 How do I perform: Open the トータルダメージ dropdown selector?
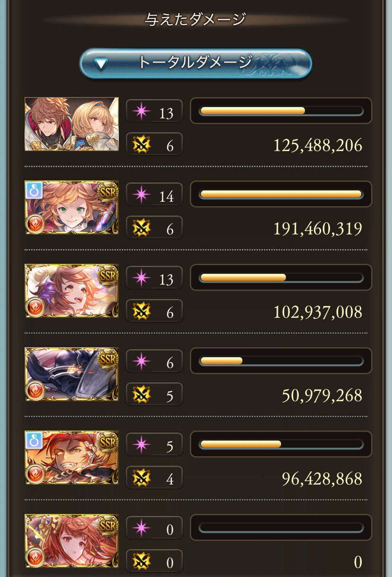pyautogui.click(x=196, y=63)
